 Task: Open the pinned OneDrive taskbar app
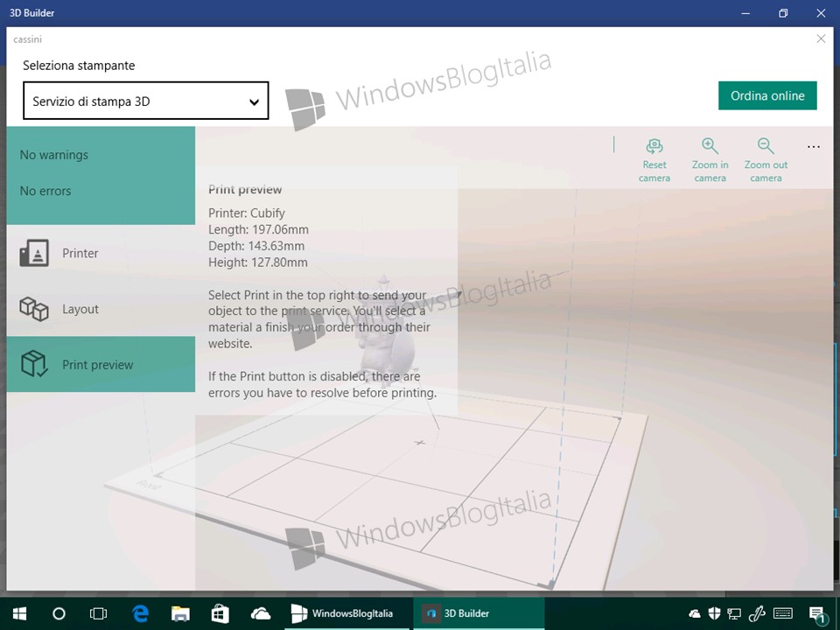point(261,613)
